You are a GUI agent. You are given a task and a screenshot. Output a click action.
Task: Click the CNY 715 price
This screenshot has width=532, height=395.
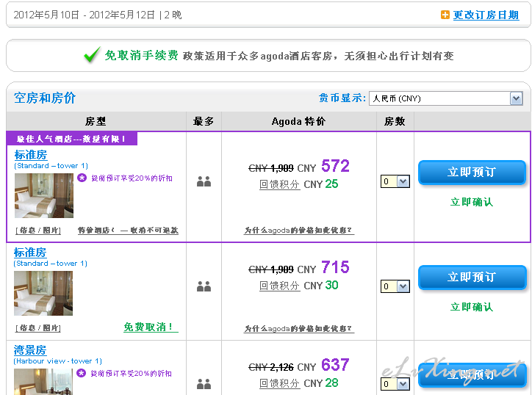tap(323, 267)
